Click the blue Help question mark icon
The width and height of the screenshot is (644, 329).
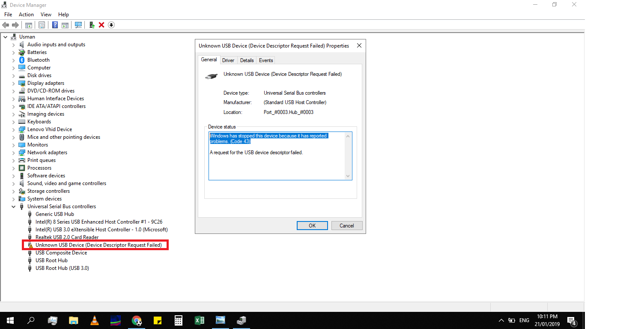pos(55,25)
